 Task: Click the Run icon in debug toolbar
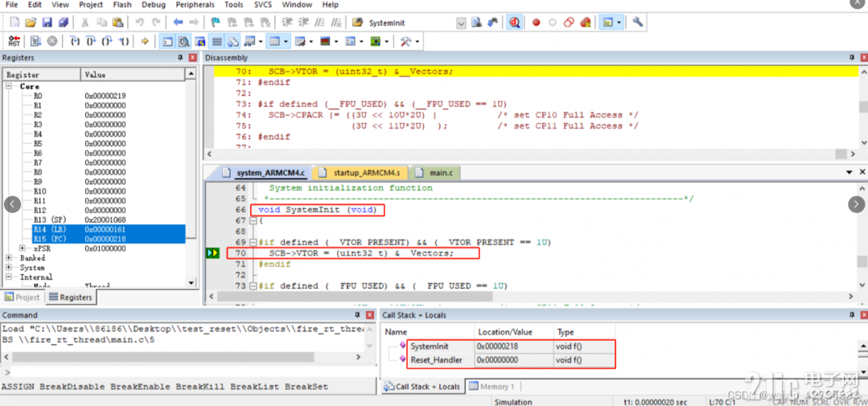pyautogui.click(x=35, y=41)
